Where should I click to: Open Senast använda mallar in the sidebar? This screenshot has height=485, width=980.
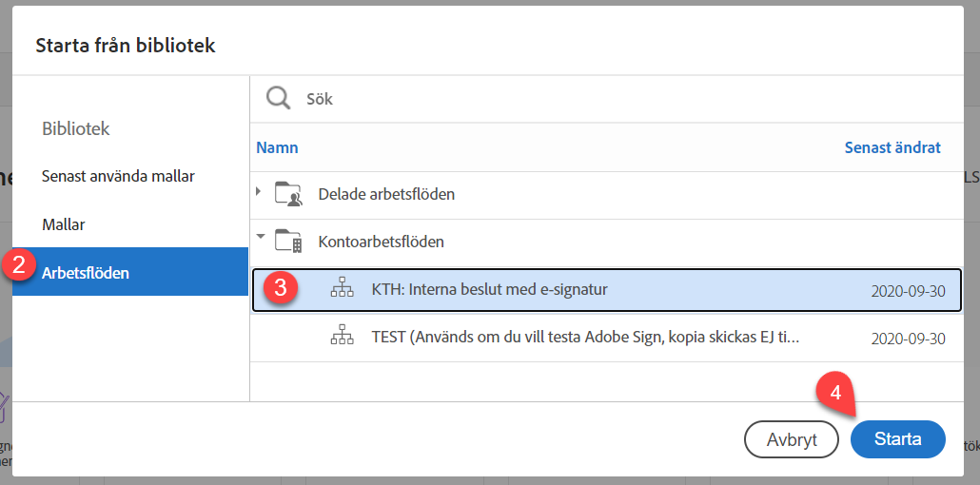(118, 176)
